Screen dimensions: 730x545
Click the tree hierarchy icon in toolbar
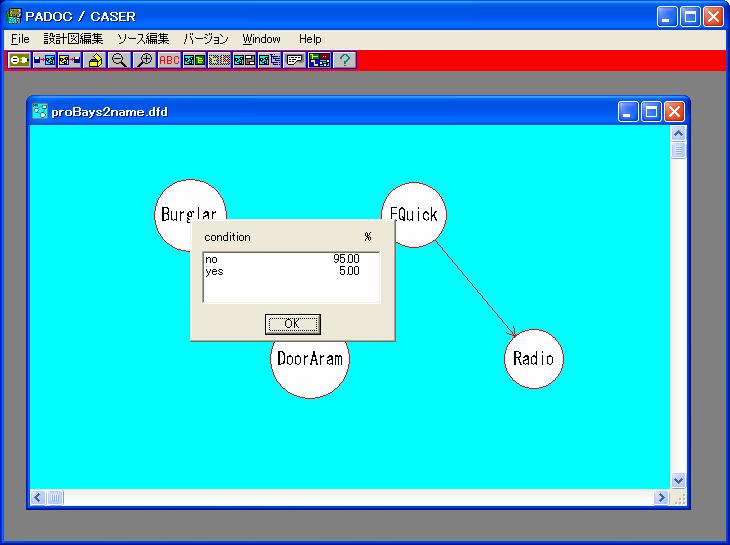tap(319, 60)
